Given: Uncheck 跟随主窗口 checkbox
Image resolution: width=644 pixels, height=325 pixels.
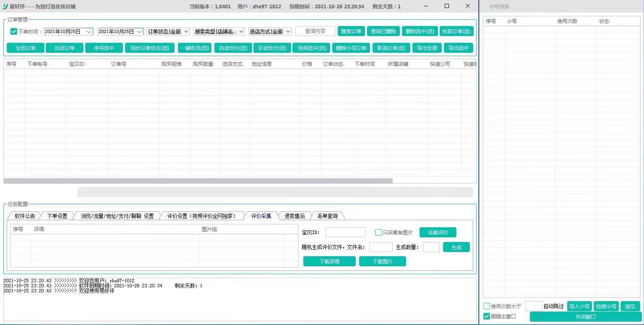Looking at the screenshot, I should [487, 316].
